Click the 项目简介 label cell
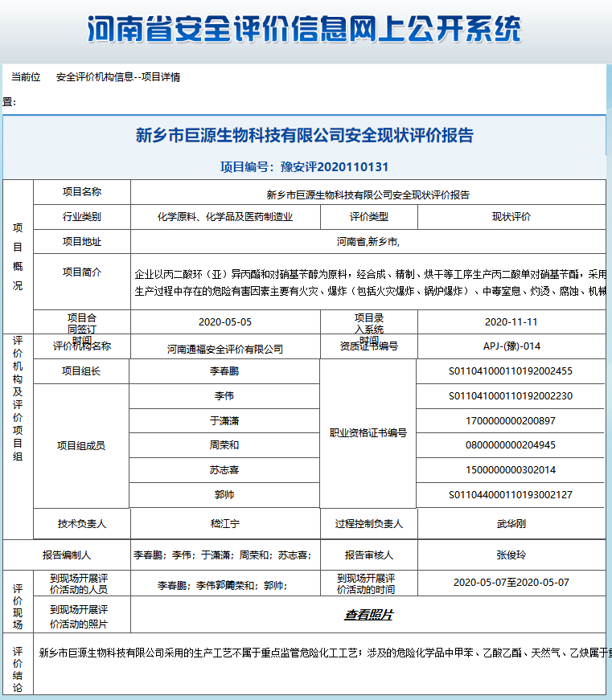Image resolution: width=612 pixels, height=700 pixels. tap(82, 282)
